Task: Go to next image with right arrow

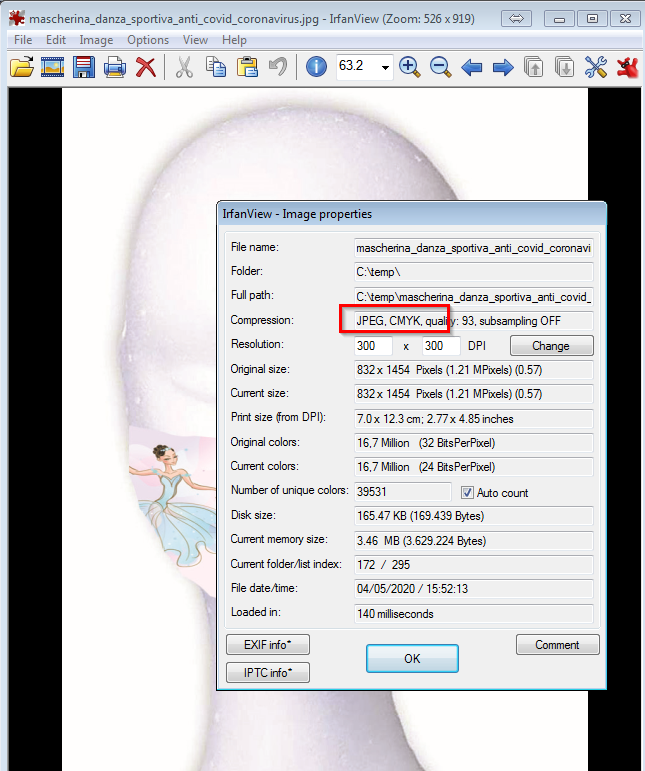Action: point(503,67)
